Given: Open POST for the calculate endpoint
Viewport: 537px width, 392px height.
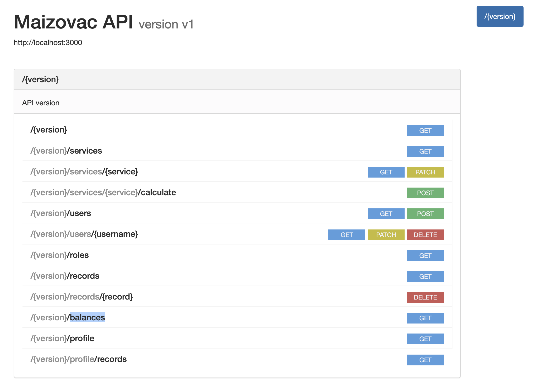Looking at the screenshot, I should [425, 193].
